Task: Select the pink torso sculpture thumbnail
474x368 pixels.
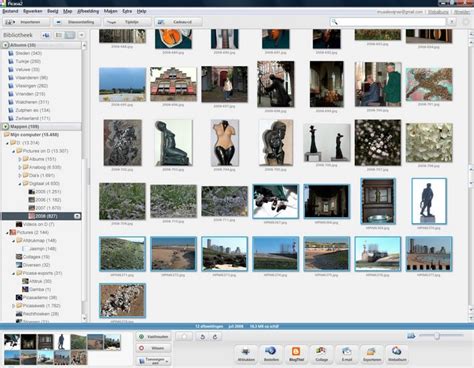Action: 225,143
